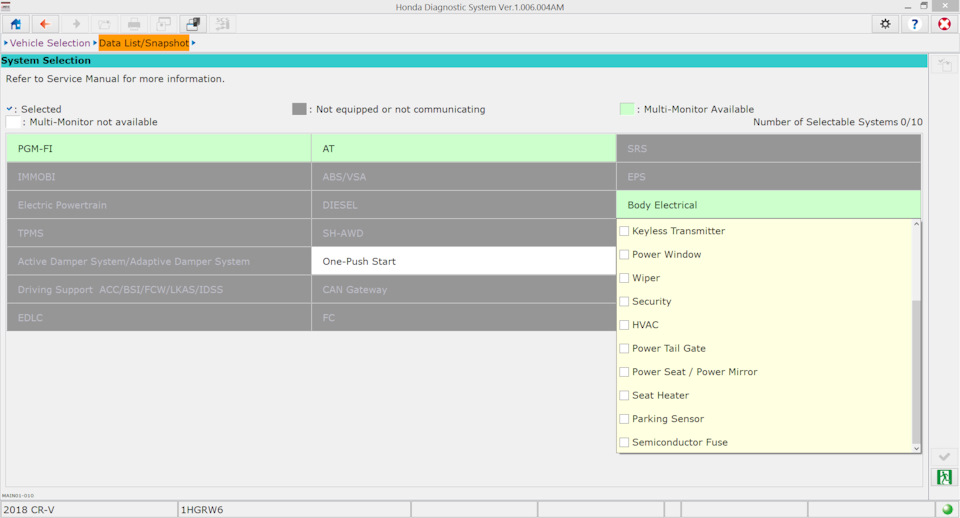The height and width of the screenshot is (518, 960).
Task: Choose the One-Push Start system
Action: [463, 261]
